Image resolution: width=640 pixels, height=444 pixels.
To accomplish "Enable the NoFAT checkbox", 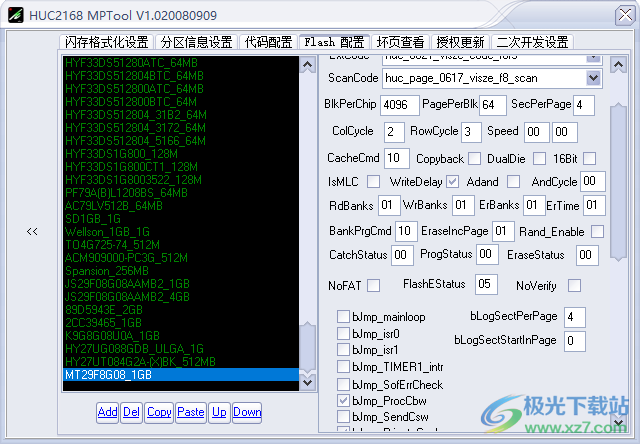I will pyautogui.click(x=373, y=285).
